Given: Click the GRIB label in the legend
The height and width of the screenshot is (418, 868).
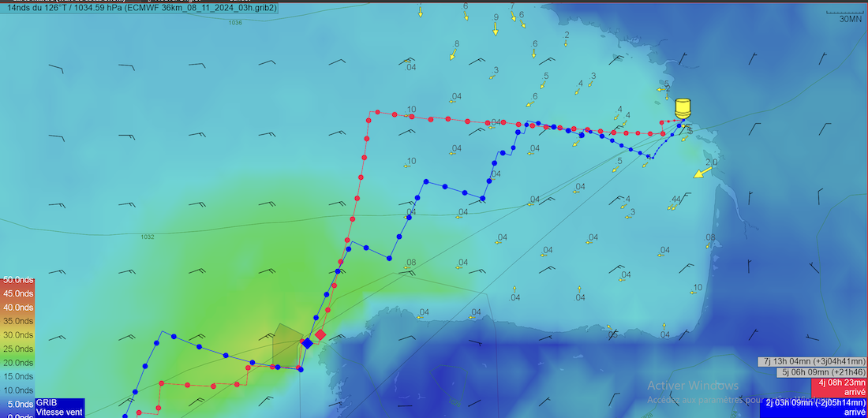Looking at the screenshot, I should (47, 402).
